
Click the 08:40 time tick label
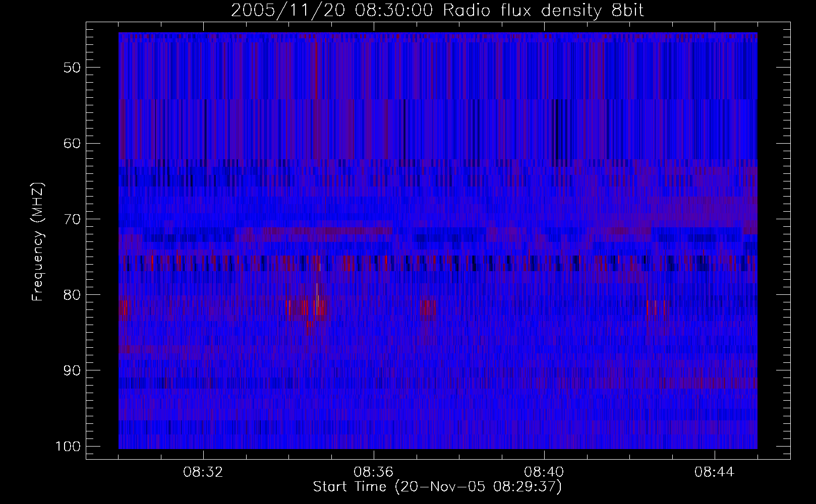(544, 472)
